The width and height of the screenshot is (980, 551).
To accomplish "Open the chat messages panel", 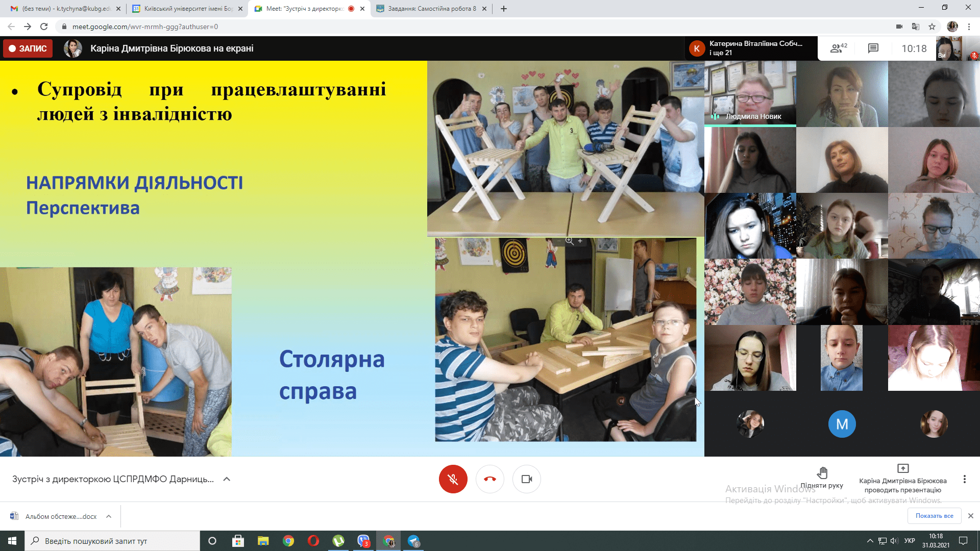I will pyautogui.click(x=873, y=48).
